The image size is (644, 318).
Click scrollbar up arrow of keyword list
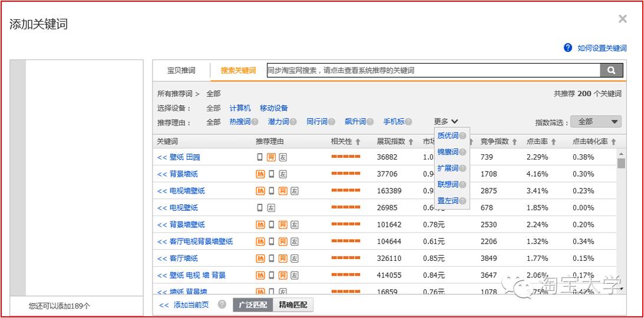pos(621,154)
